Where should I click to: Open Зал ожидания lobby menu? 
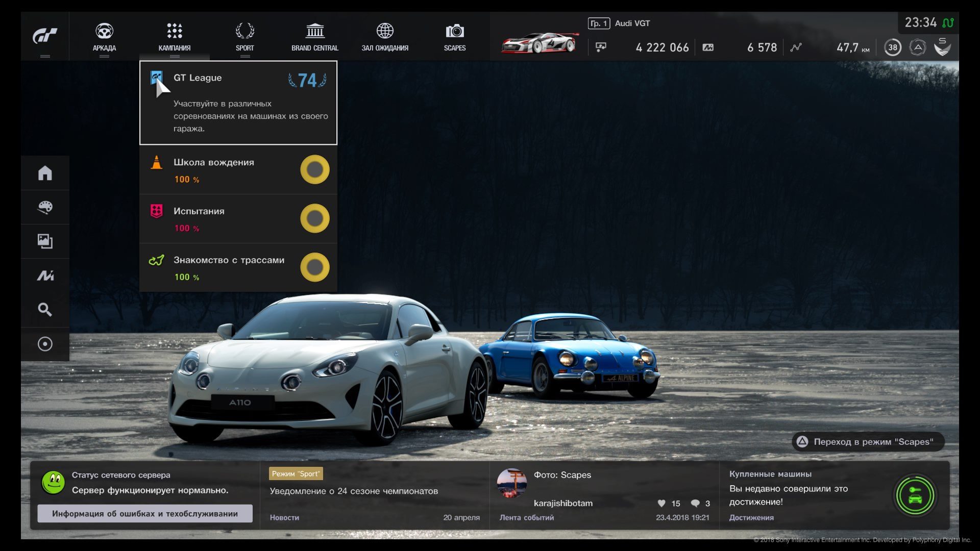(385, 37)
